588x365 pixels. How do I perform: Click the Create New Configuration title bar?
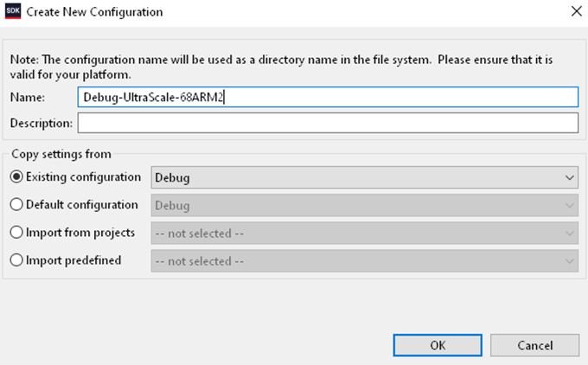(x=259, y=13)
